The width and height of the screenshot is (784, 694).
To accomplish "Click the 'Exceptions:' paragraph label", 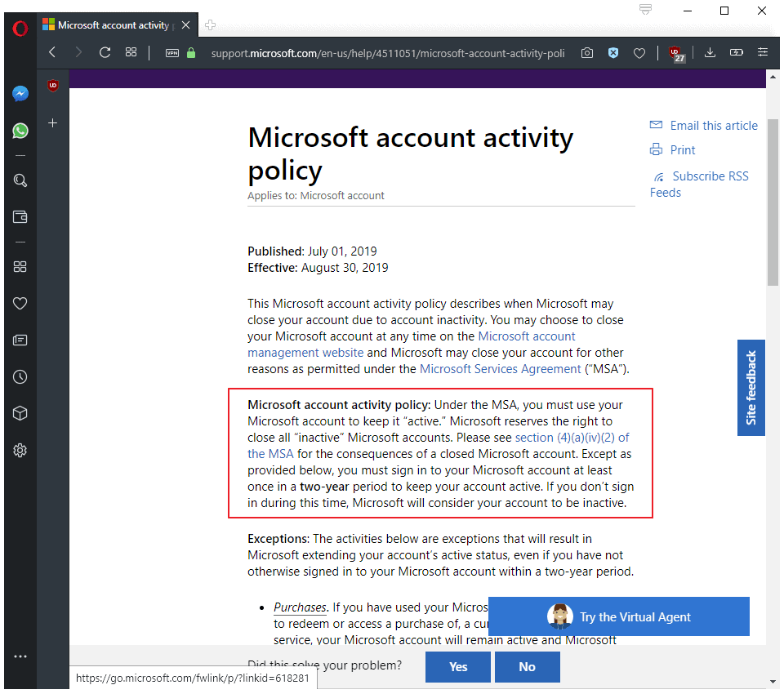I will pyautogui.click(x=278, y=539).
